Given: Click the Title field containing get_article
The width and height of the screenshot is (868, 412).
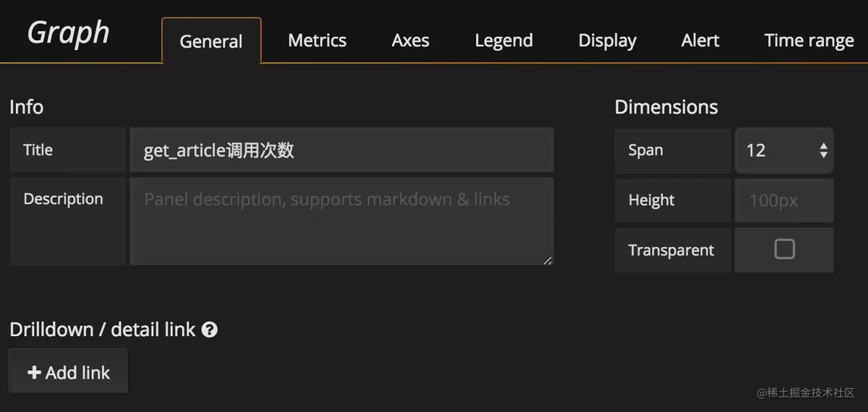Looking at the screenshot, I should (x=341, y=150).
